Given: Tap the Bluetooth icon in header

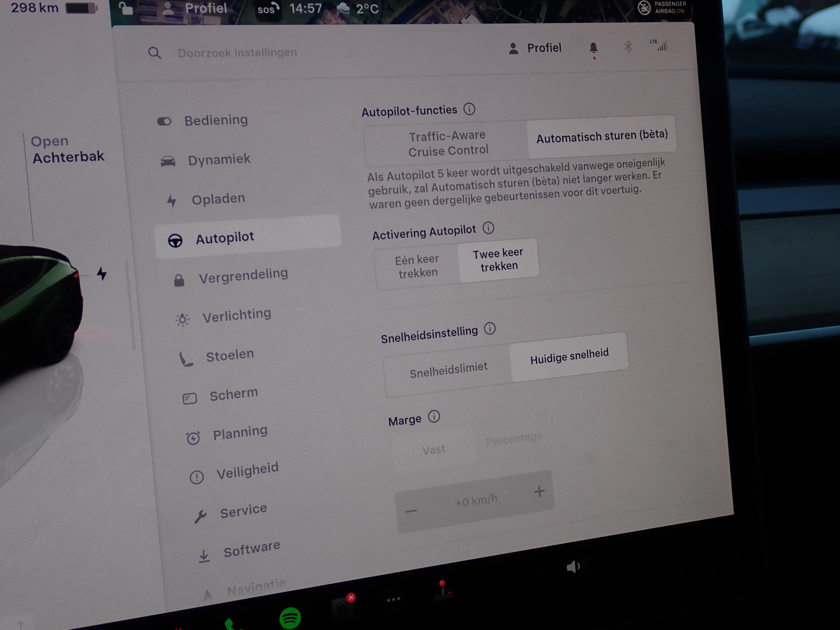Looking at the screenshot, I should tap(628, 47).
